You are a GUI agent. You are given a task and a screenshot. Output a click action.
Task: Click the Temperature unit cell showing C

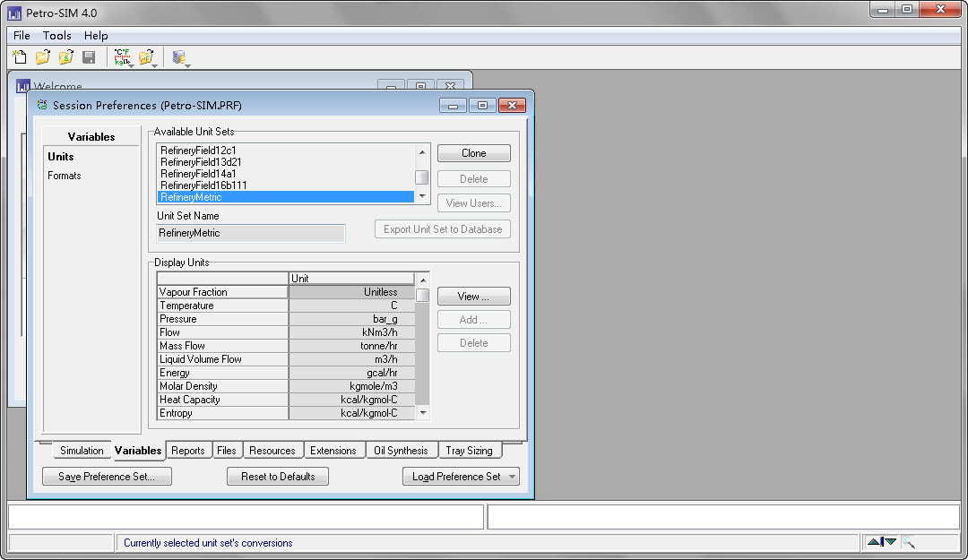pos(351,306)
